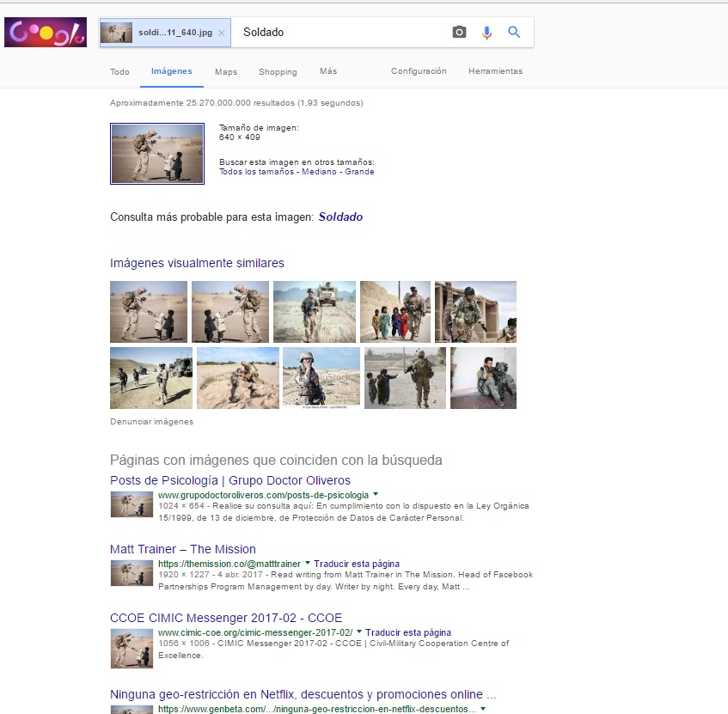Expand dropdown arrow next to themission.co URL
728x714 pixels.
click(308, 564)
